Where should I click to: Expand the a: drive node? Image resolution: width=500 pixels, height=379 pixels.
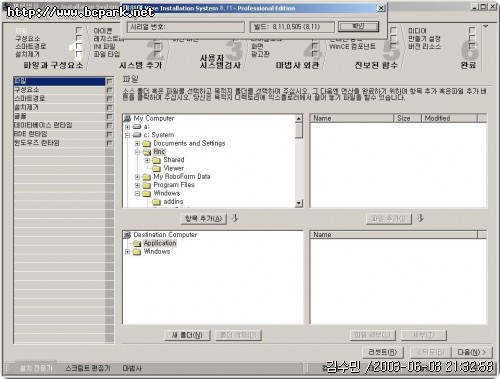click(127, 127)
